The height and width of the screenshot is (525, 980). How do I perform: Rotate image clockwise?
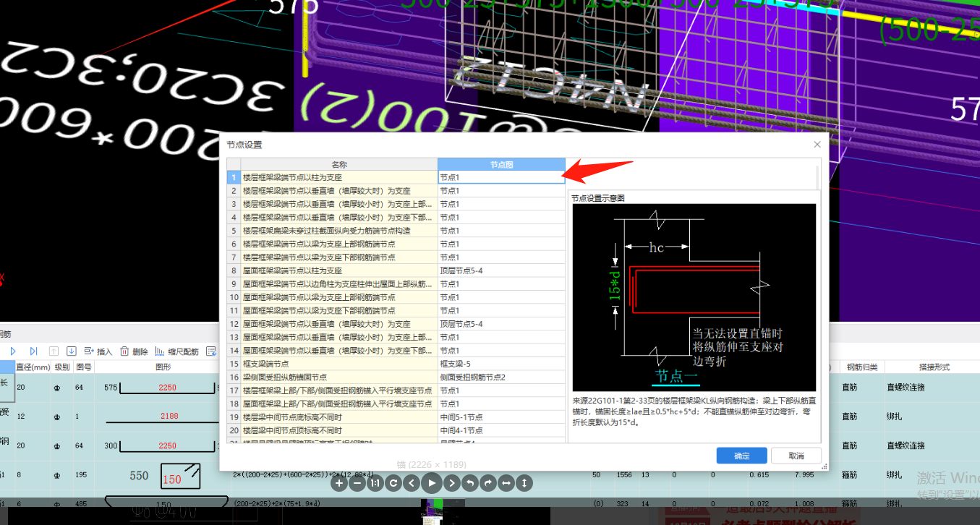pyautogui.click(x=487, y=482)
